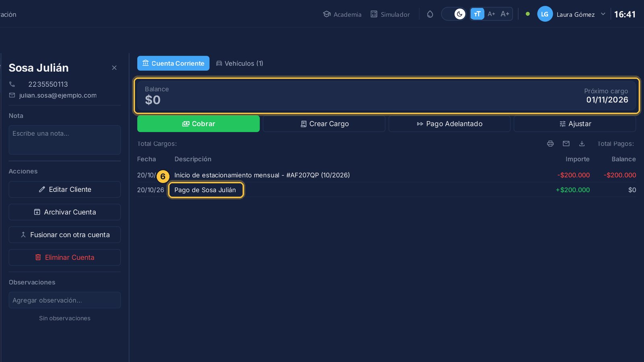Click the print statement icon
The width and height of the screenshot is (644, 362).
[x=550, y=144]
